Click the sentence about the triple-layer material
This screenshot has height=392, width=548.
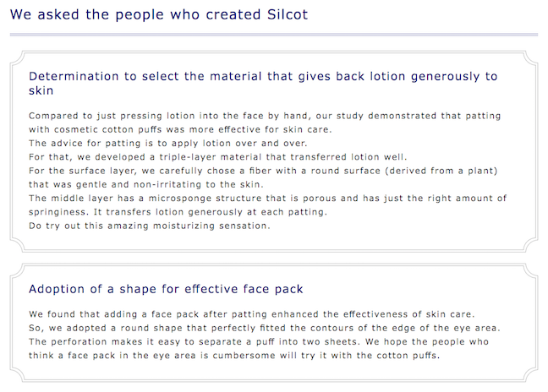[218, 157]
